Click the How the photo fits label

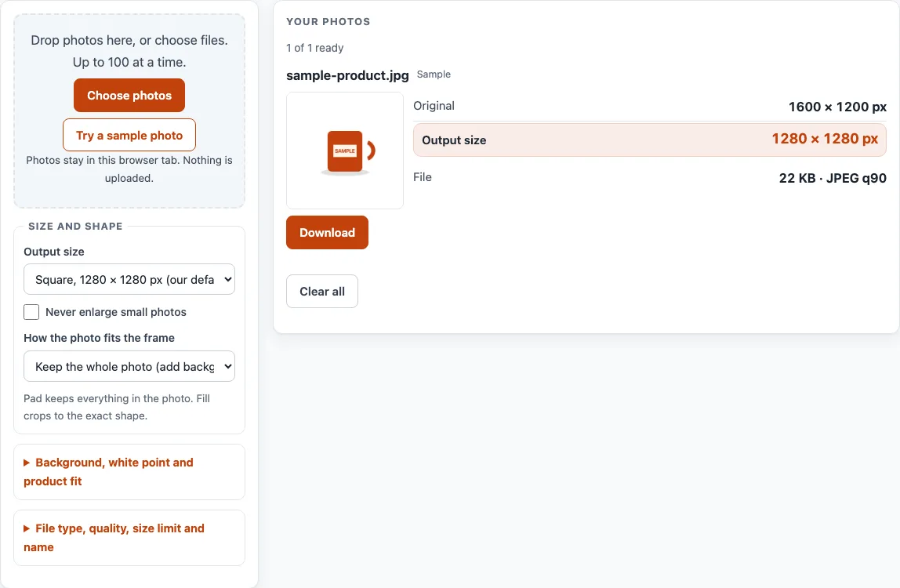point(99,338)
